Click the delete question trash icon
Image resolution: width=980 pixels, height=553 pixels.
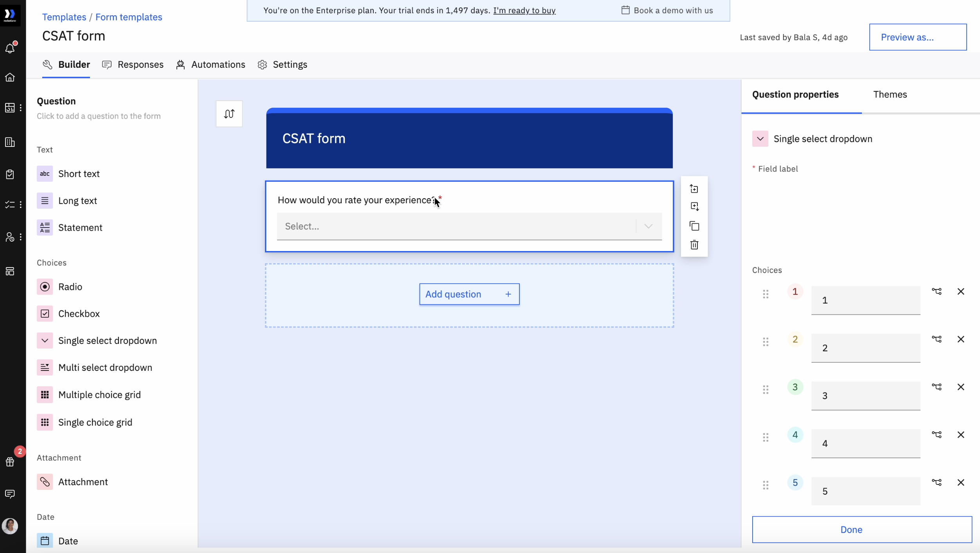click(x=694, y=245)
